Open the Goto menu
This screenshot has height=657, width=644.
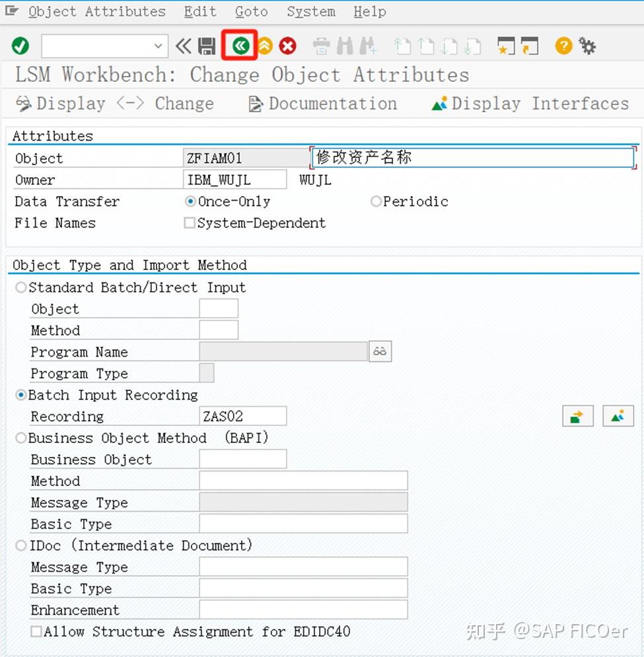[251, 11]
